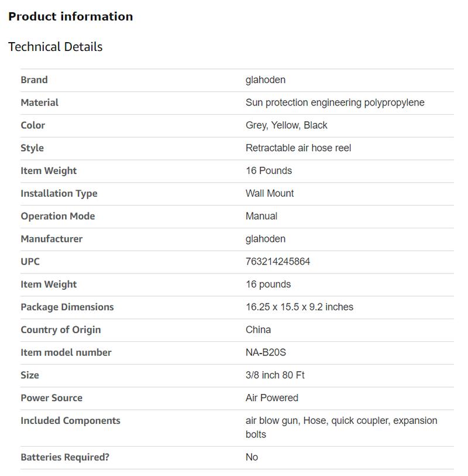Click the Country of Origin label
This screenshot has width=468, height=476.
coord(60,330)
